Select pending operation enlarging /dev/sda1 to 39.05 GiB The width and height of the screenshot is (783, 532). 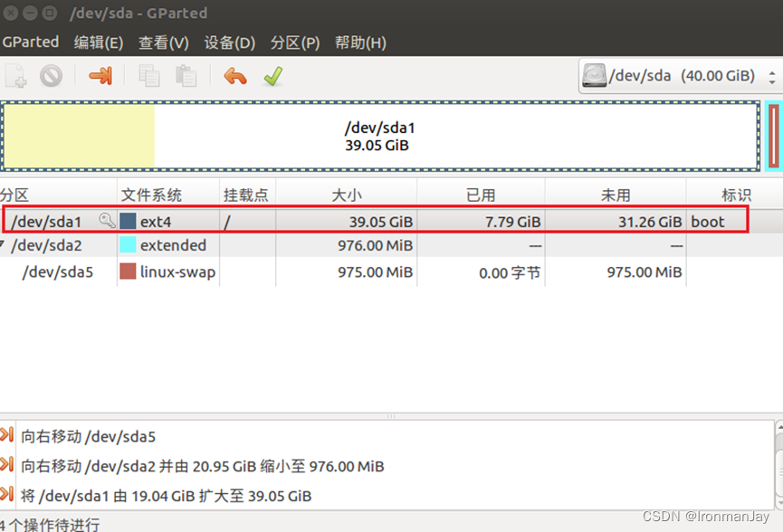(167, 496)
